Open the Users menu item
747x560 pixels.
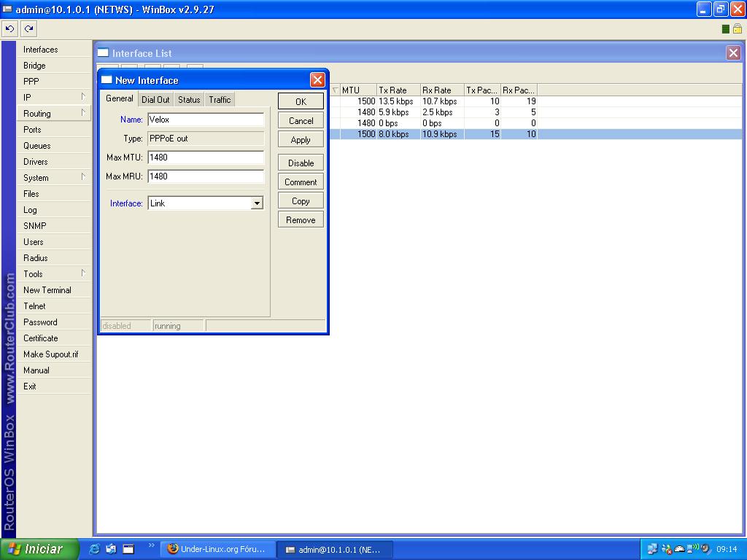coord(54,242)
